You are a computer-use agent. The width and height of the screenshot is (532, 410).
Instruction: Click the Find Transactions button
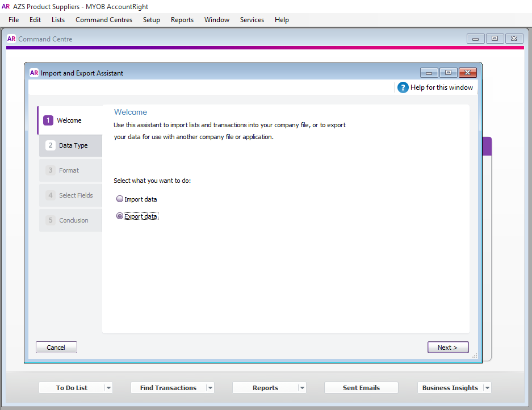coord(168,388)
